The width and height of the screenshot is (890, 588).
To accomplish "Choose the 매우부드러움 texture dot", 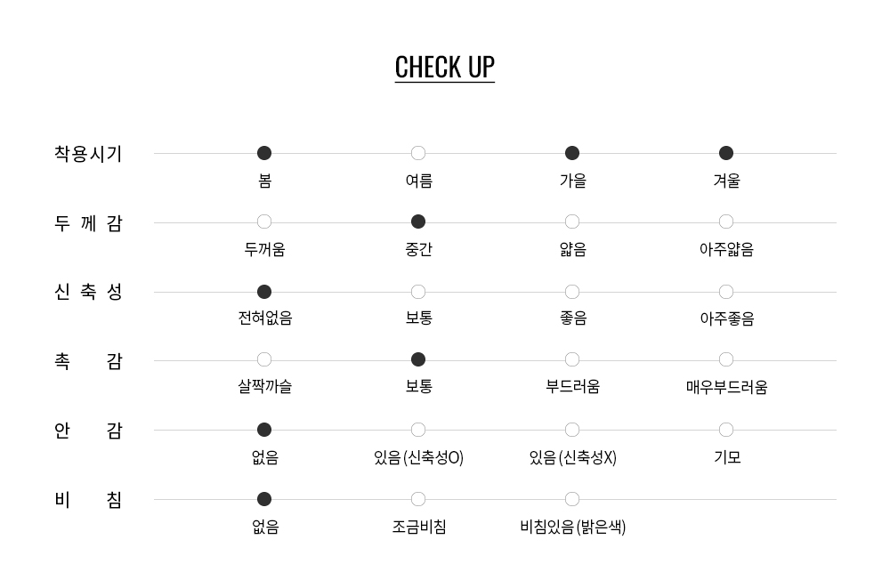I will click(x=726, y=359).
